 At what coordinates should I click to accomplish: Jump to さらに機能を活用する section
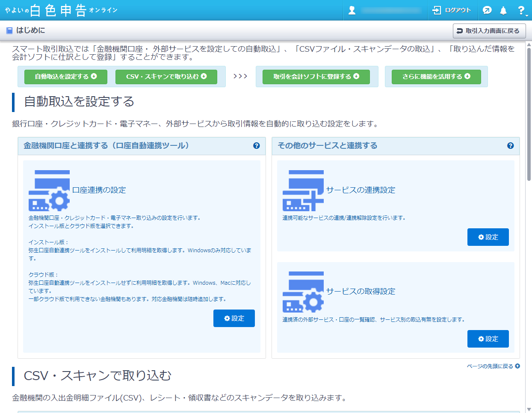[436, 77]
